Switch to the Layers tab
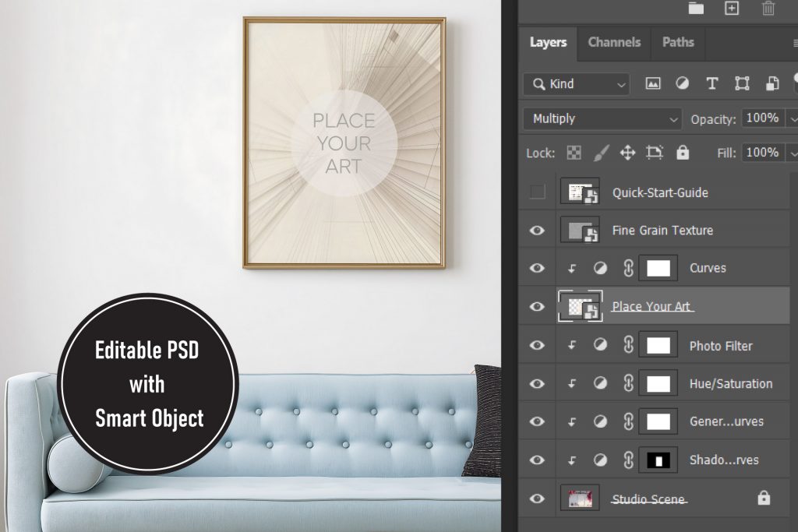 548,42
